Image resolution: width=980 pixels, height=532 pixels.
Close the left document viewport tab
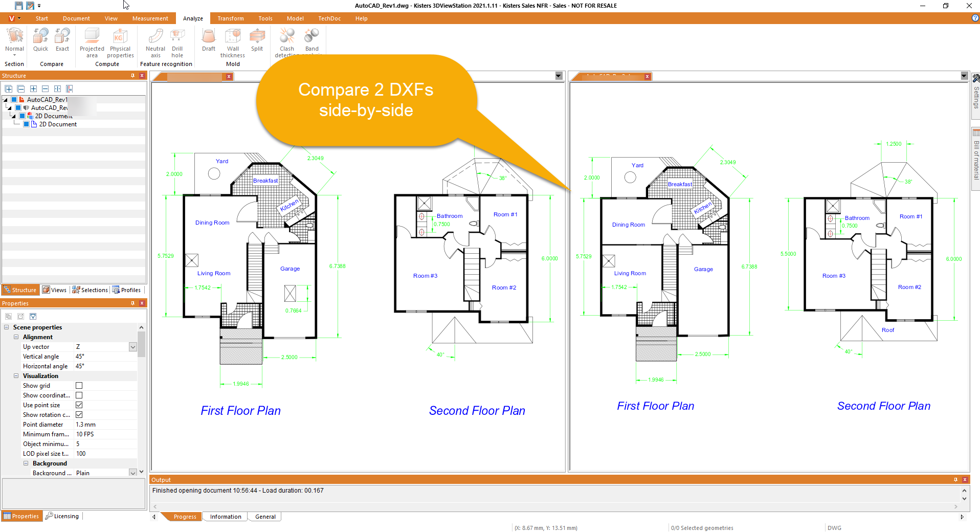click(x=229, y=76)
